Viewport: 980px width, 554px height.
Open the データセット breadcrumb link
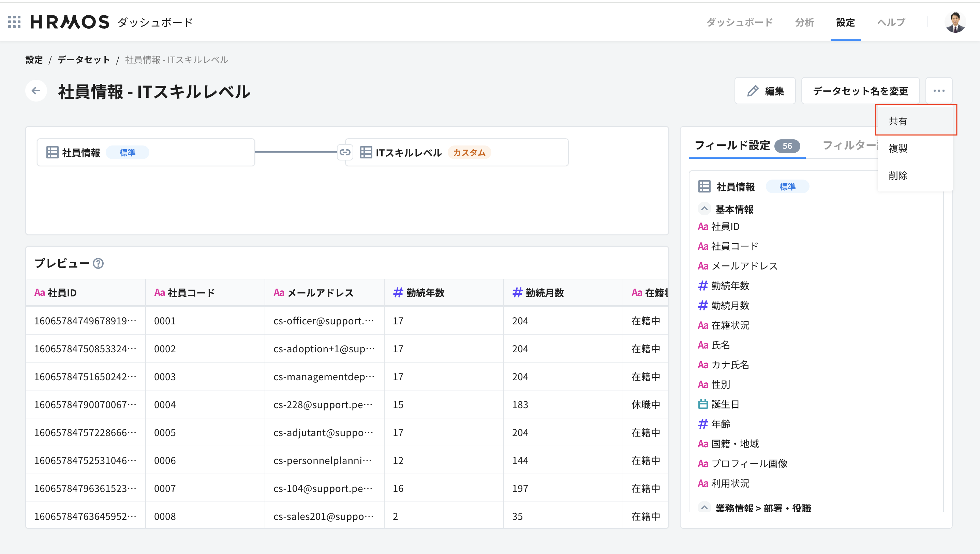point(84,59)
